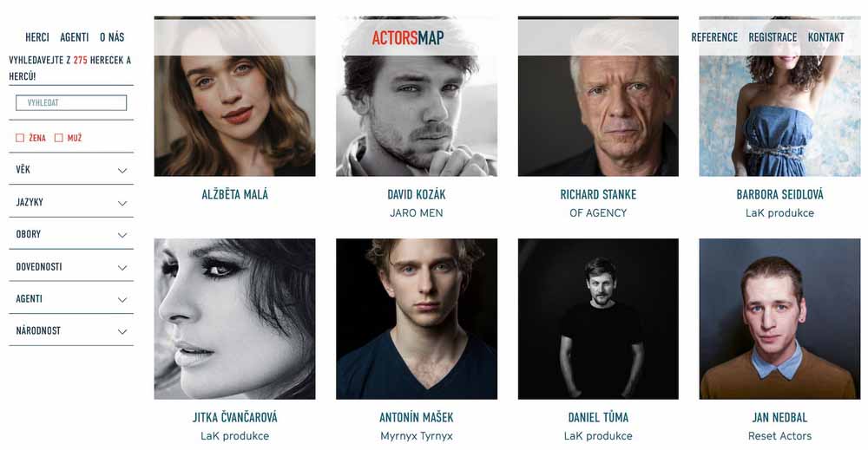Open the AGENTI page in top menu
This screenshot has height=450, width=868.
(74, 37)
